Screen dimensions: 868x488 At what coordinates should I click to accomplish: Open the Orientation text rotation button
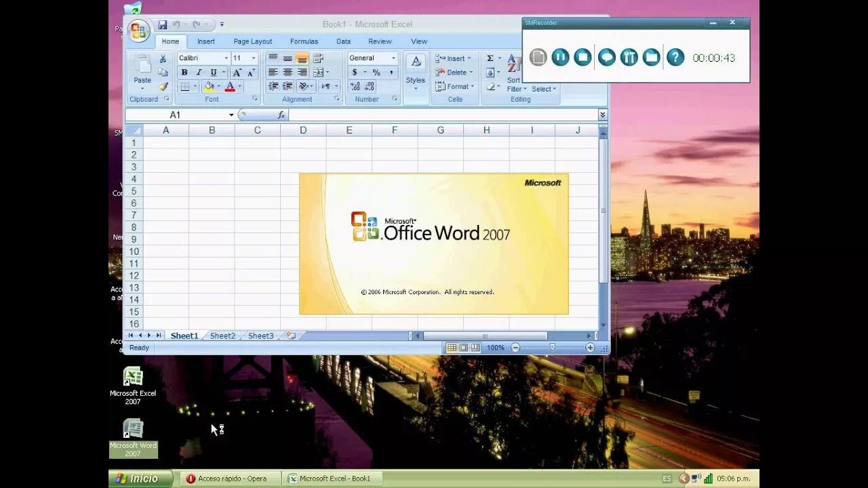coord(303,87)
